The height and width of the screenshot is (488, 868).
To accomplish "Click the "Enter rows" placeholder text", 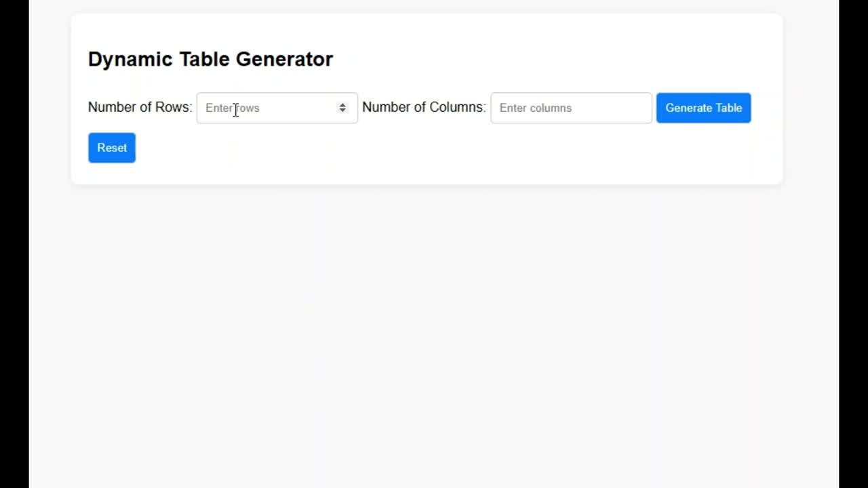I will (x=233, y=108).
